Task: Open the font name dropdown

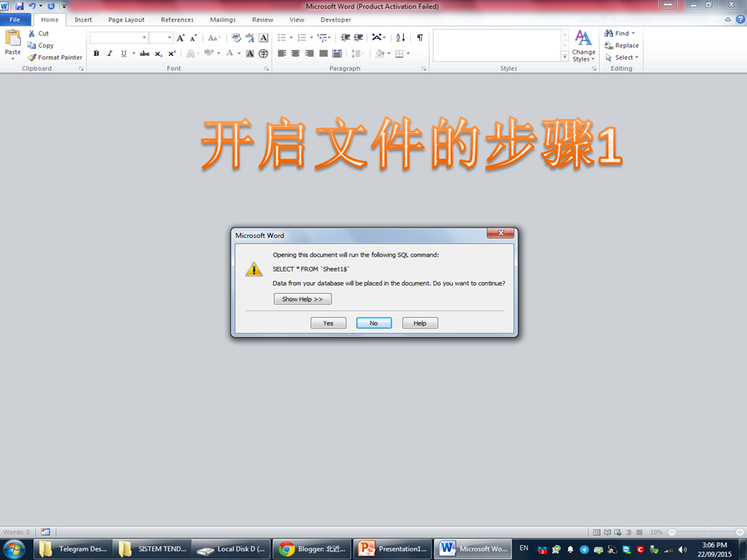Action: (145, 37)
